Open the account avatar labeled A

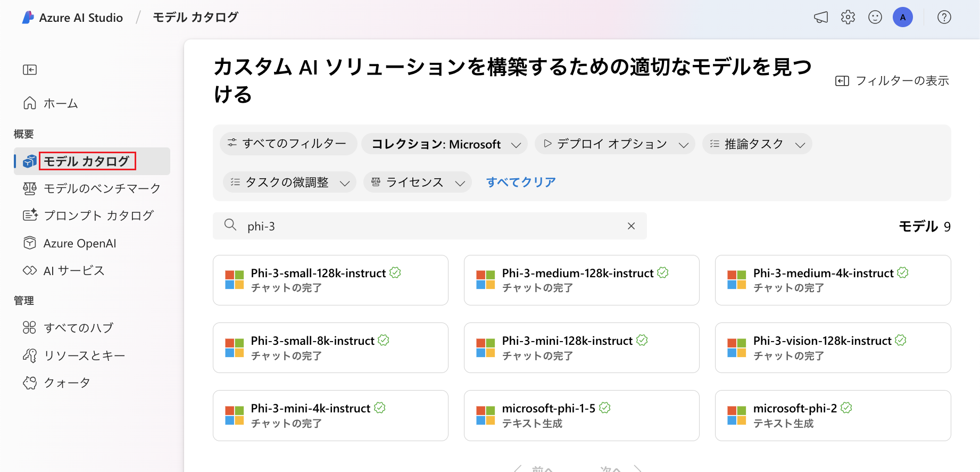click(x=903, y=18)
